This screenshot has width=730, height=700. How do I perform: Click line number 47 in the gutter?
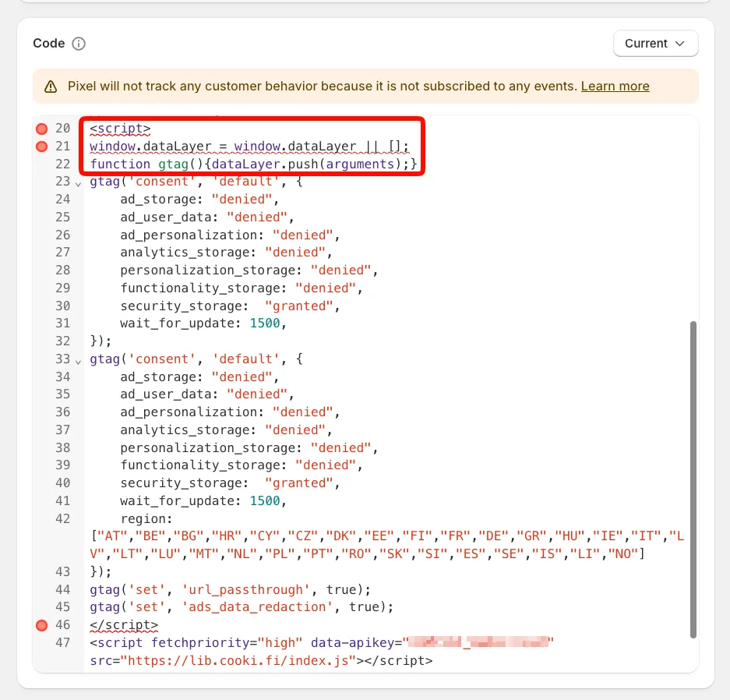pyautogui.click(x=63, y=643)
